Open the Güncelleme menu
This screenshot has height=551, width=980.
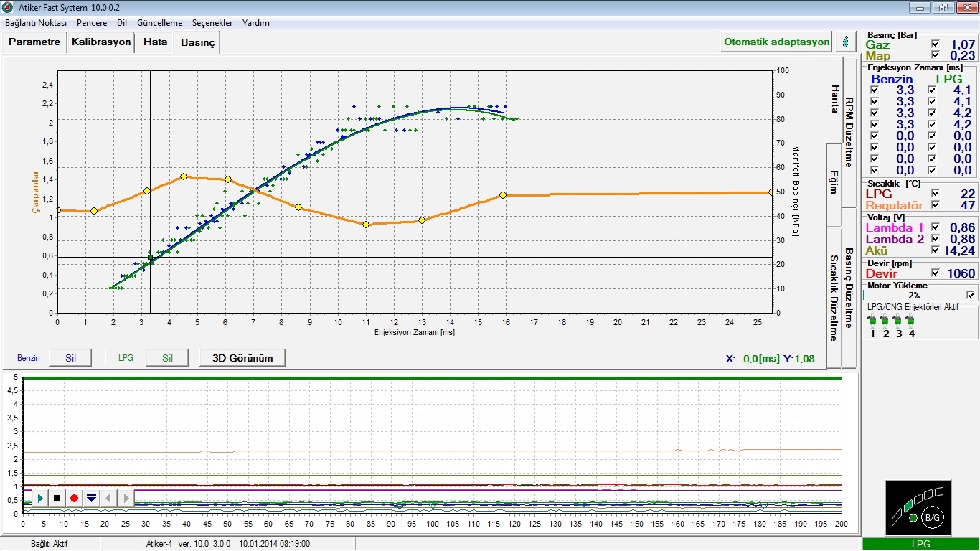pos(159,23)
